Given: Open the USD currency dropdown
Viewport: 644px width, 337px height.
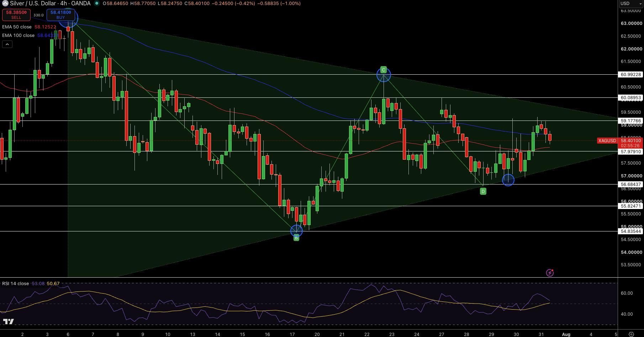Looking at the screenshot, I should pyautogui.click(x=631, y=3).
